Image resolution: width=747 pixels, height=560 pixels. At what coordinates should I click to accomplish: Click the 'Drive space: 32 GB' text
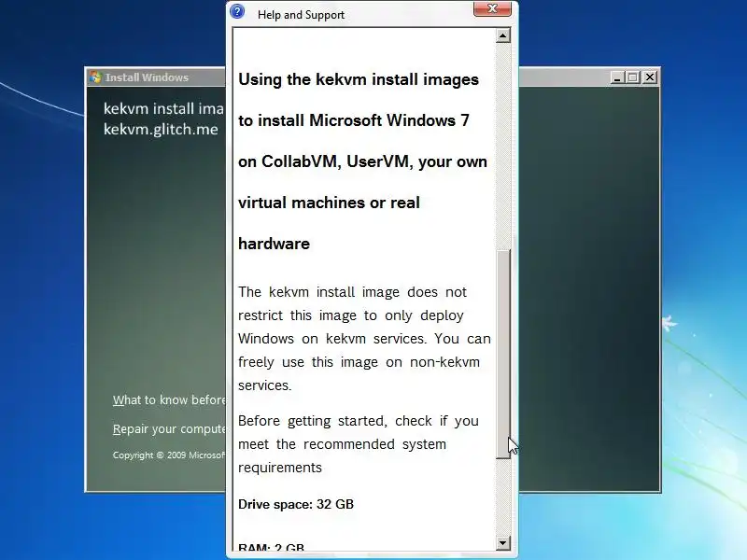(296, 504)
